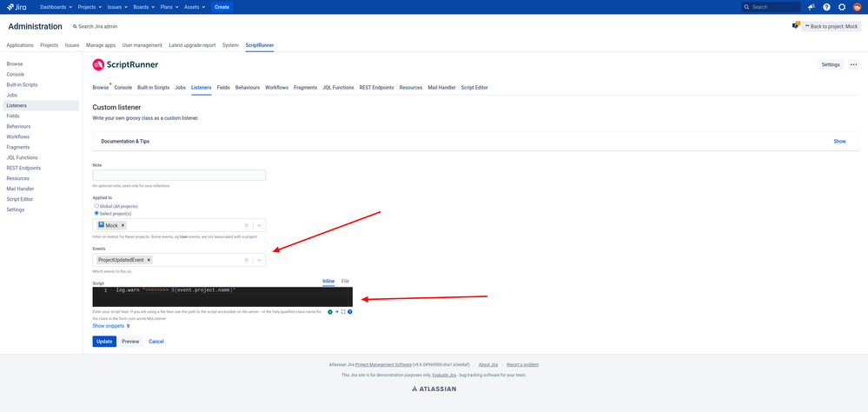Click the Mock project avatar icon
868x412 pixels.
pos(101,225)
